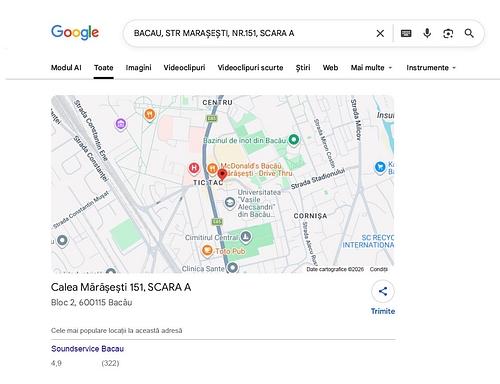Click Calea Mărășești 151 address title

point(121,287)
